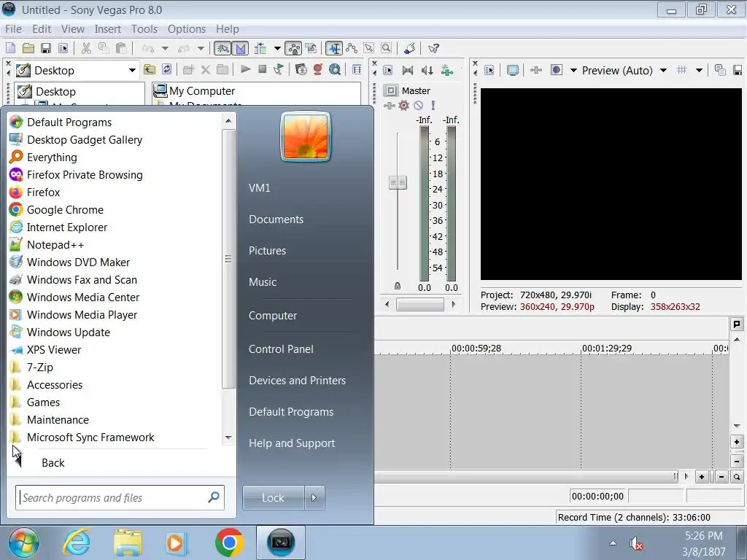Toggle Ignore Event Grouping button
The height and width of the screenshot is (560, 747).
click(311, 48)
